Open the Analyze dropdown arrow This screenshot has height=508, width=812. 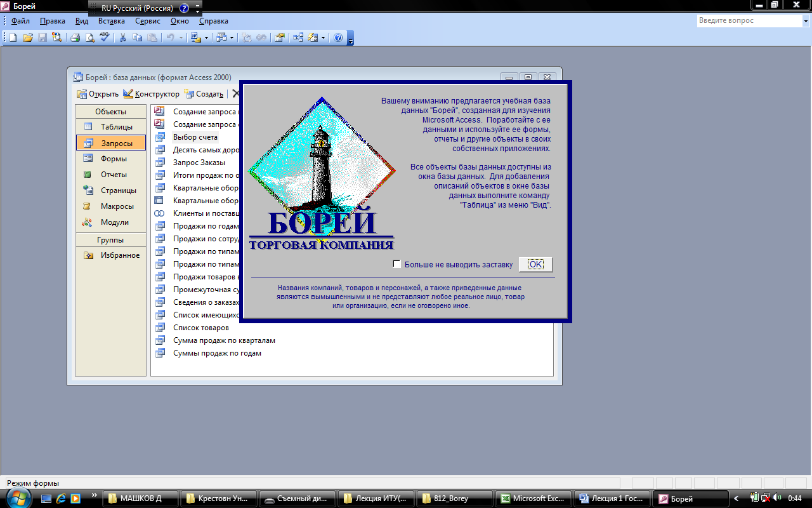(232, 37)
